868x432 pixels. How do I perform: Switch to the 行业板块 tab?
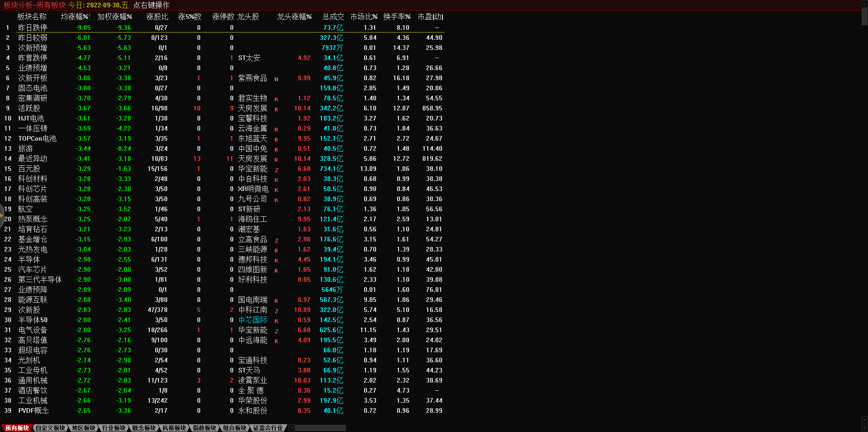tap(114, 428)
